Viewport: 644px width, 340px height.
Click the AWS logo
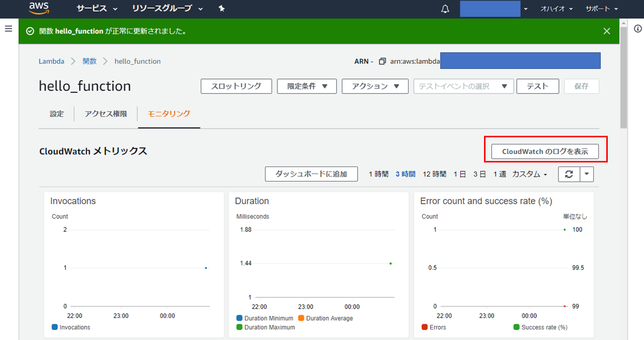[x=39, y=9]
